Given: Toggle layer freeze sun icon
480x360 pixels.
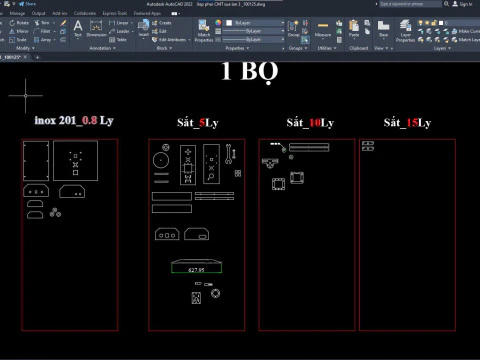Looking at the screenshot, I should (427, 23).
